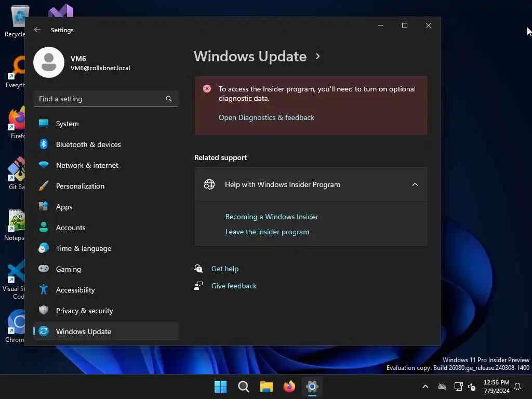Screen dimensions: 532x399
Task: Select the Notepad++ desktop shortcut
Action: (x=15, y=224)
